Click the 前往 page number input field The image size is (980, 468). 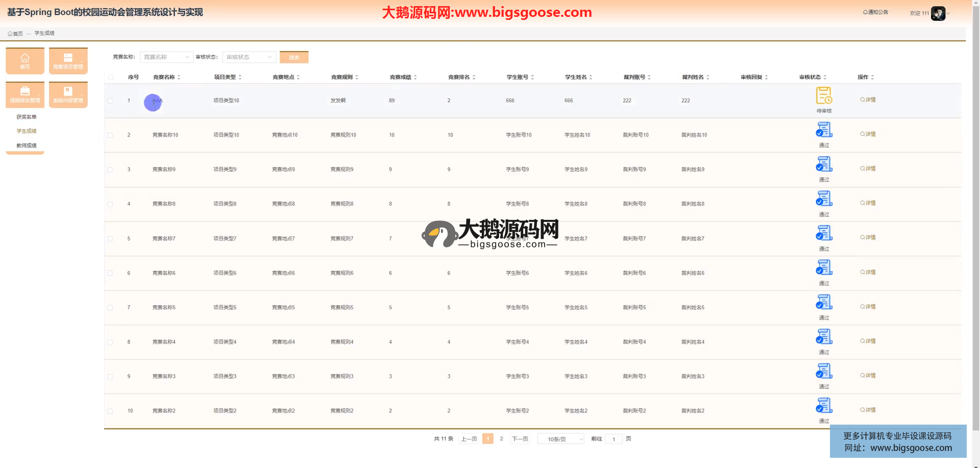tap(614, 439)
